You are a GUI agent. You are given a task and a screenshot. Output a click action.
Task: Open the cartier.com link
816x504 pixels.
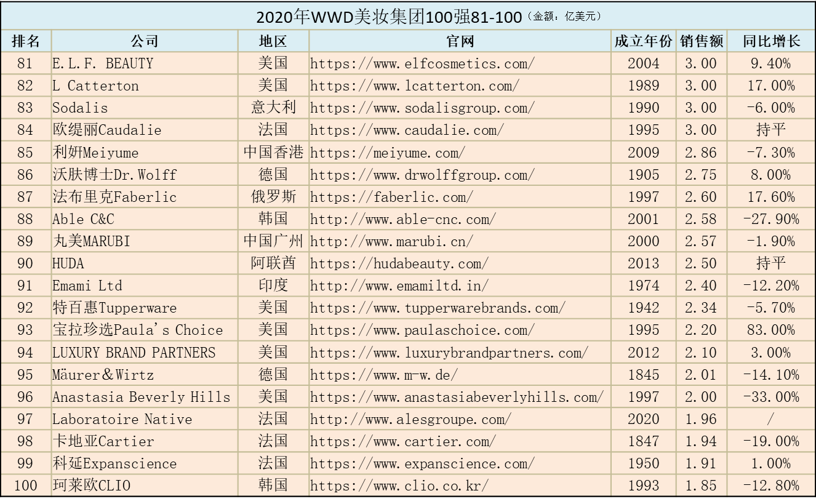[402, 441]
